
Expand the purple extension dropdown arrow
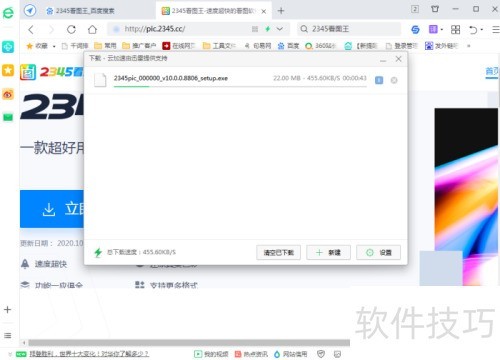click(x=442, y=30)
